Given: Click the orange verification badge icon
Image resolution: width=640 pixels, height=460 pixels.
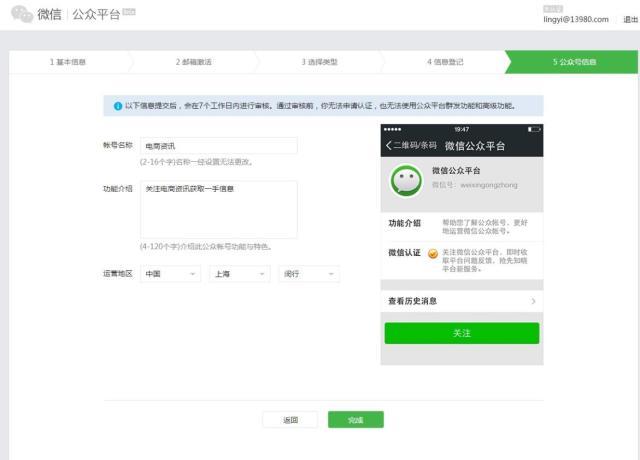Looking at the screenshot, I should tap(433, 254).
